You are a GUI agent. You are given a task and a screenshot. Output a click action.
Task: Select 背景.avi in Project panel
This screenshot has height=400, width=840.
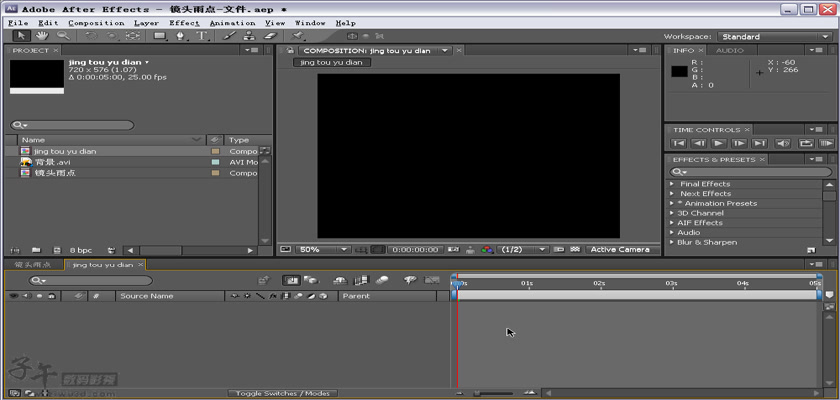tap(52, 162)
